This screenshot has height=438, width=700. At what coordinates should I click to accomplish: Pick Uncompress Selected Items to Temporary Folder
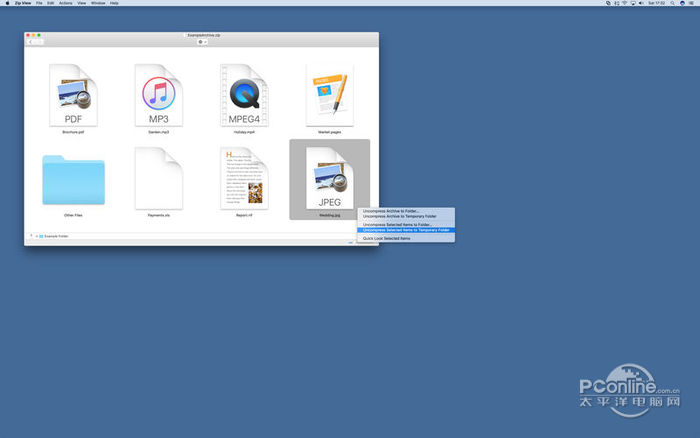point(407,230)
